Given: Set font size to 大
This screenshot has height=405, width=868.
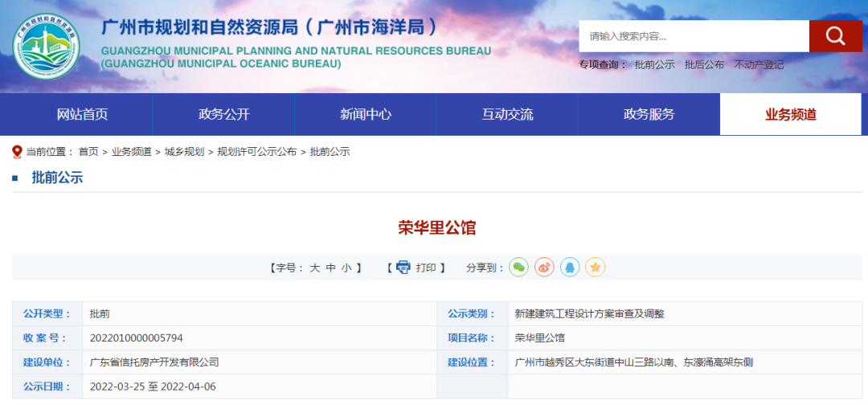Looking at the screenshot, I should click(x=314, y=268).
